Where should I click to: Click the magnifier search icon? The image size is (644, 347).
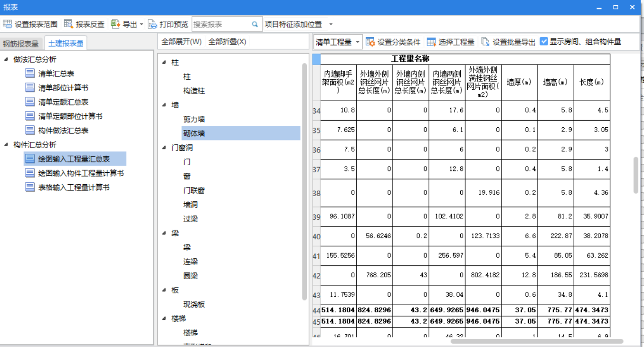coord(255,24)
